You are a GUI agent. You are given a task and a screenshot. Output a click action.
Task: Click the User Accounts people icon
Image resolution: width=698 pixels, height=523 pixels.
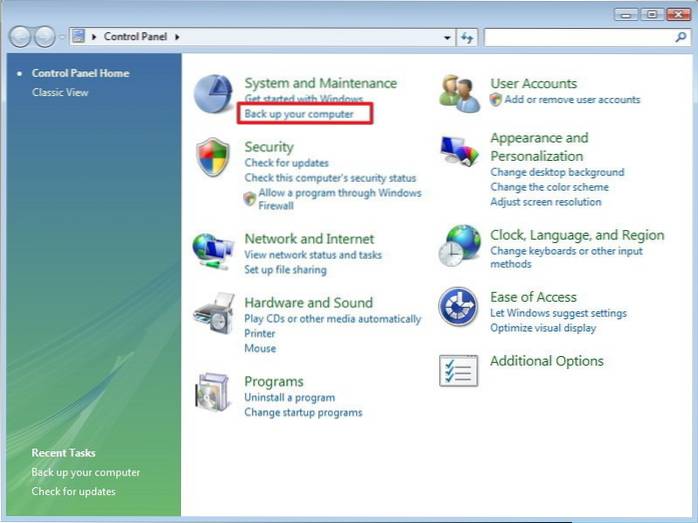460,93
